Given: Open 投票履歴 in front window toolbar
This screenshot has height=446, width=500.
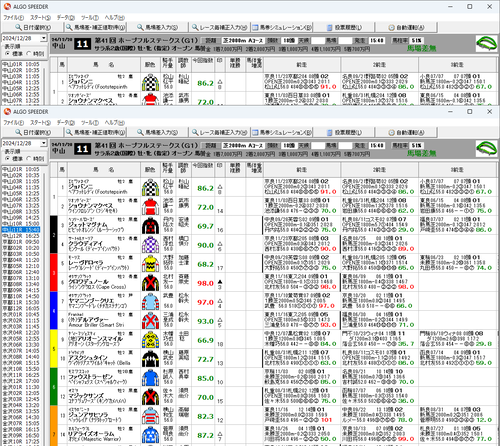Looking at the screenshot, I should (x=344, y=132).
